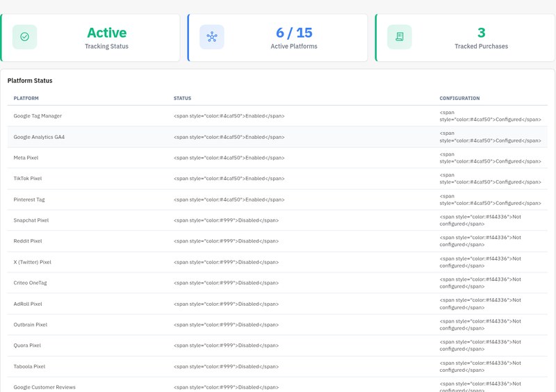556x392 pixels.
Task: Click the Enabled status of Google Tag Manager
Action: pos(229,116)
